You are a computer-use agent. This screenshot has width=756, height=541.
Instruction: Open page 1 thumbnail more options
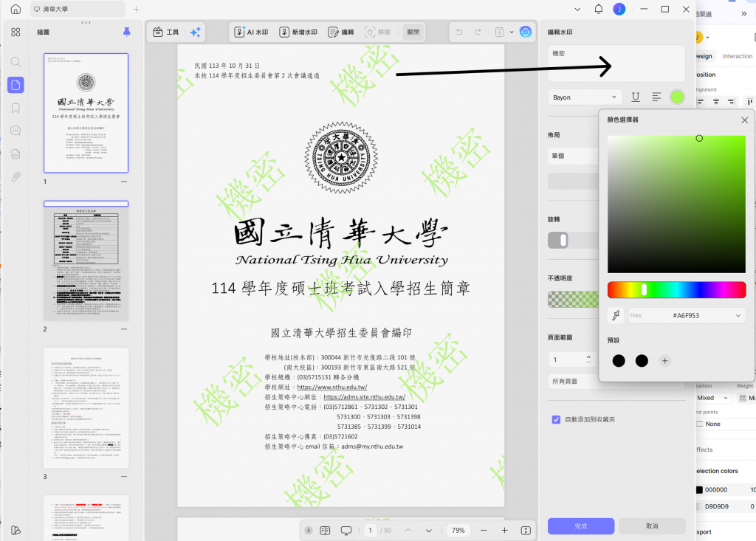pos(124,182)
